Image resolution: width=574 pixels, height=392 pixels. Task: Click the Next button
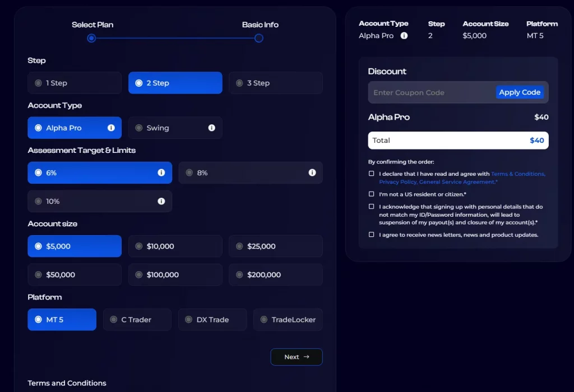click(296, 357)
